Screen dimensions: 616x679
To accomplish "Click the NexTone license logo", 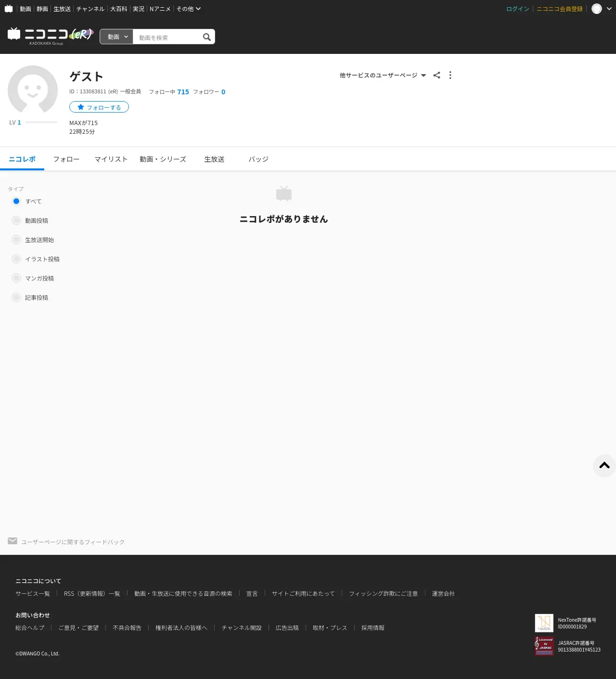I will coord(544,623).
